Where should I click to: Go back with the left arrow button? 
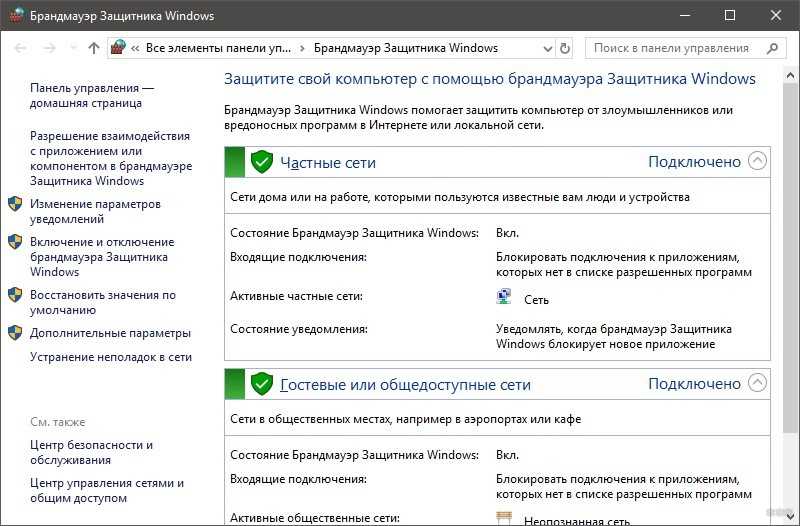click(21, 48)
